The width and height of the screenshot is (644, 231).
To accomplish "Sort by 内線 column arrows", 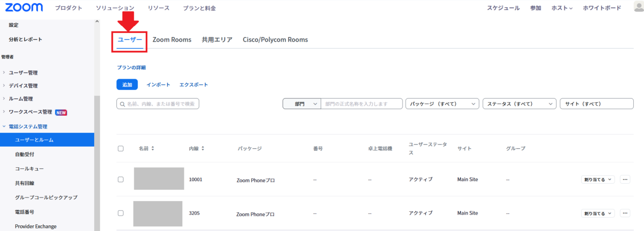I will click(203, 149).
